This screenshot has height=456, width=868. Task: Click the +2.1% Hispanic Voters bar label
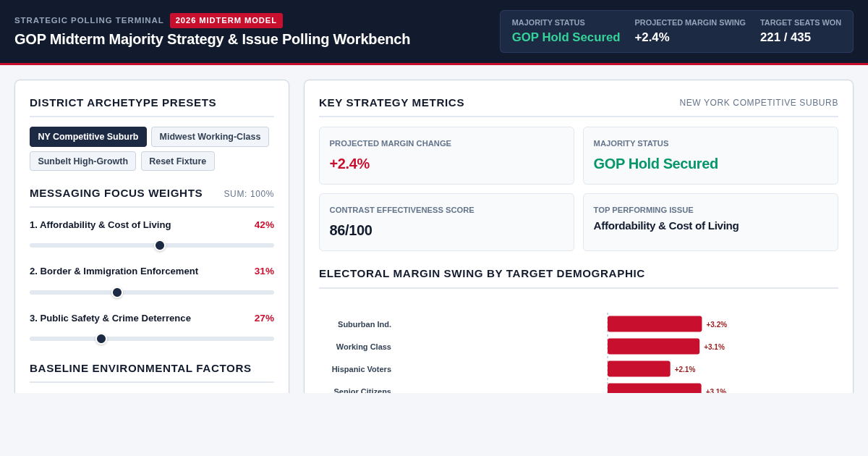pyautogui.click(x=685, y=370)
